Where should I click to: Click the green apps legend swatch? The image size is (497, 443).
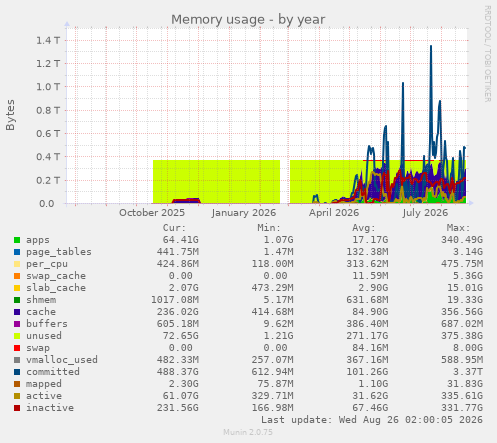17,240
